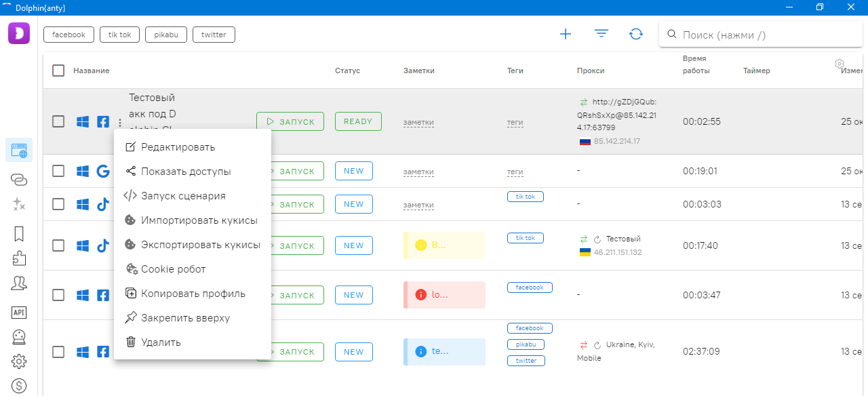Click three-dot menu of the first profile

[119, 123]
